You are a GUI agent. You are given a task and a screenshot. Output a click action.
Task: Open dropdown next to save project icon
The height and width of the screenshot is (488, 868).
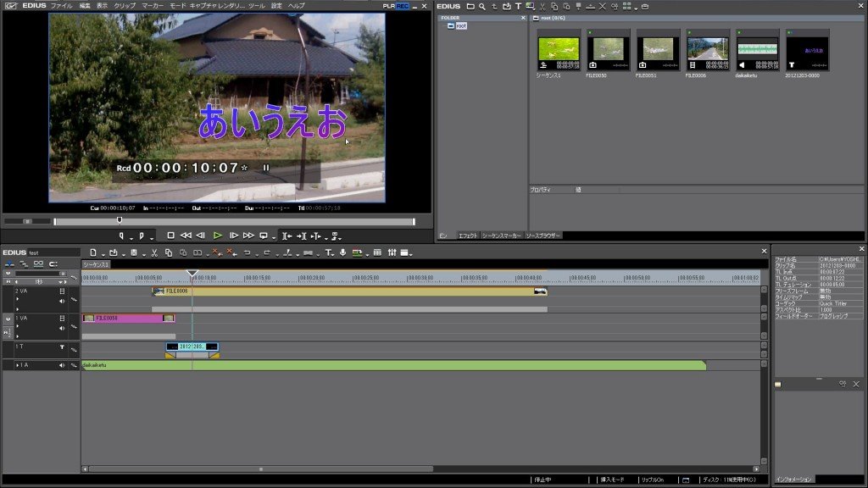144,254
